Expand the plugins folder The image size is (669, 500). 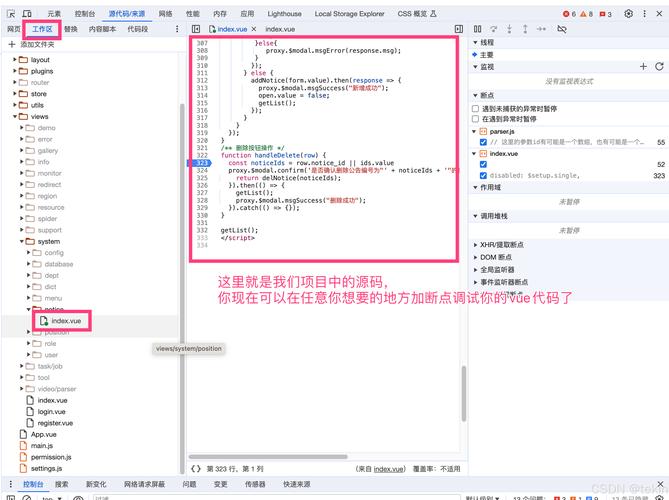(x=15, y=71)
